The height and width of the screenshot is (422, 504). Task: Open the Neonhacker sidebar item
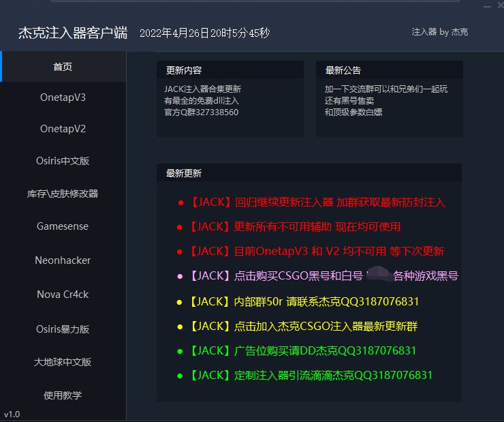pyautogui.click(x=63, y=260)
